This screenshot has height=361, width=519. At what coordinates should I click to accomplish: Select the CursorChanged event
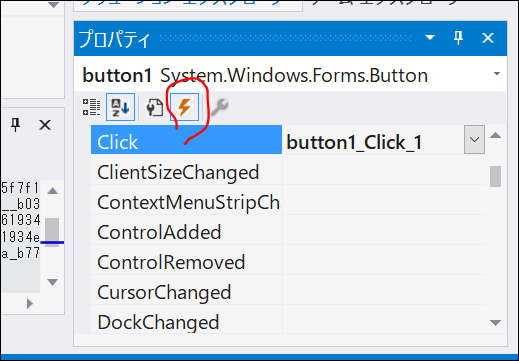click(288, 292)
